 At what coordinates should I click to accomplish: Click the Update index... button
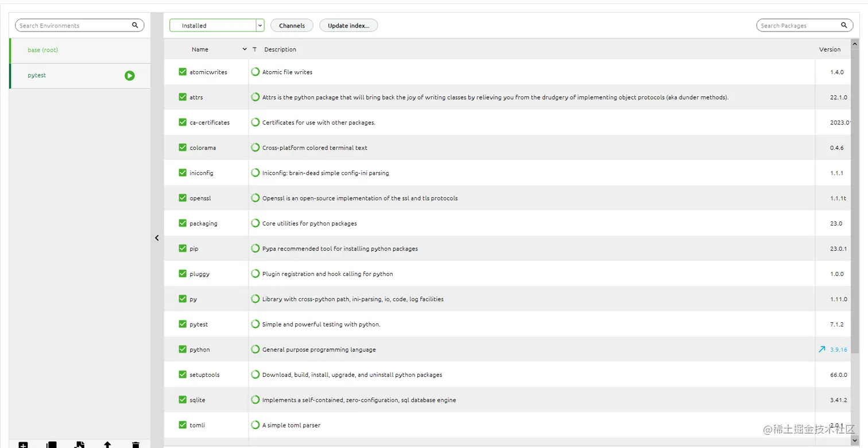coord(348,25)
